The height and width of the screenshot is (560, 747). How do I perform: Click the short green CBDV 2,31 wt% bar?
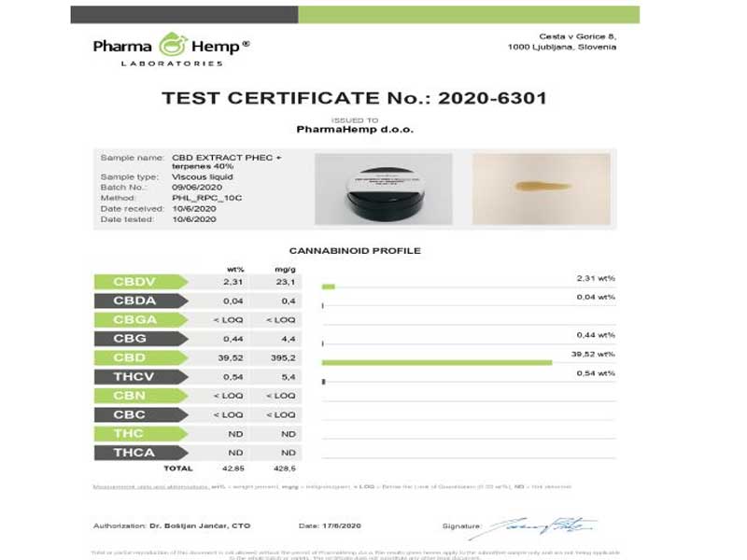[328, 287]
